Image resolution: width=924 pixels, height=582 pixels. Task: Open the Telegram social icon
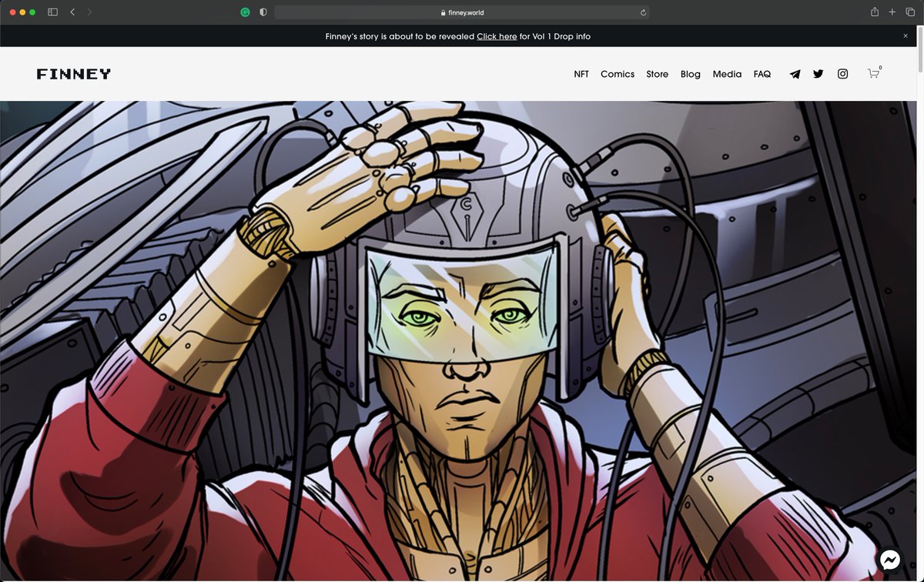point(795,74)
